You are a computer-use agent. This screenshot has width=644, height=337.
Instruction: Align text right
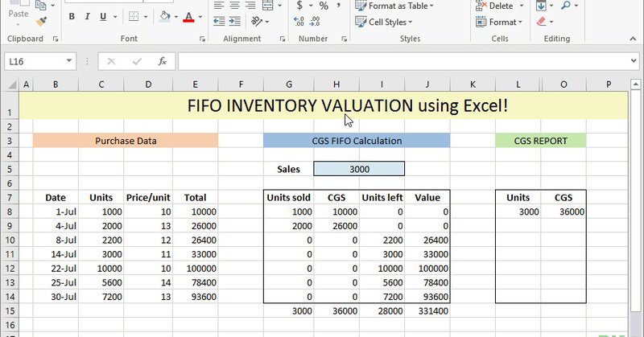(x=250, y=6)
